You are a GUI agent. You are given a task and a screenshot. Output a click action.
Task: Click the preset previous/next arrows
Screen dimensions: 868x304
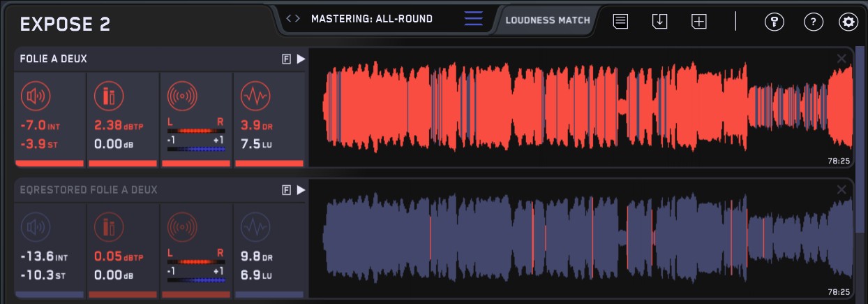tap(293, 19)
